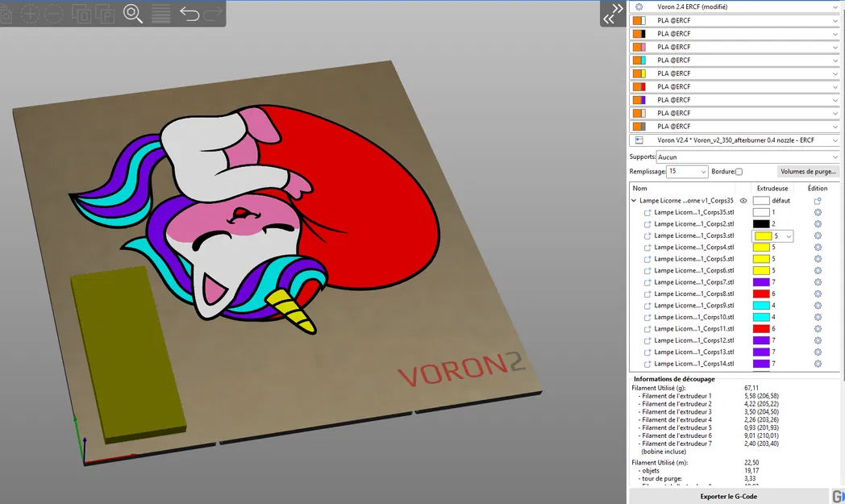Open the Voron 2.4 ERCF printer preset dropdown
845x504 pixels.
click(x=734, y=6)
